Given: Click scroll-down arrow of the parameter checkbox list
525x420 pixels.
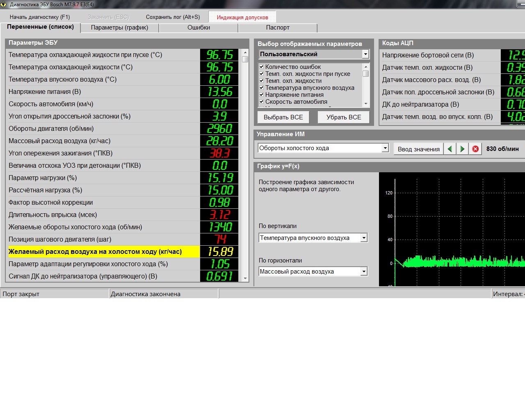Looking at the screenshot, I should point(365,104).
